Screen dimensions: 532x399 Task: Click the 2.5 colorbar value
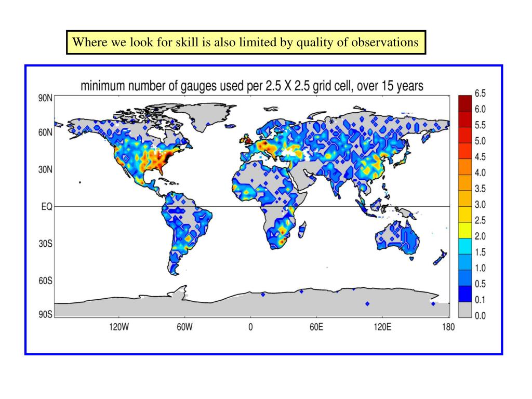coord(480,220)
